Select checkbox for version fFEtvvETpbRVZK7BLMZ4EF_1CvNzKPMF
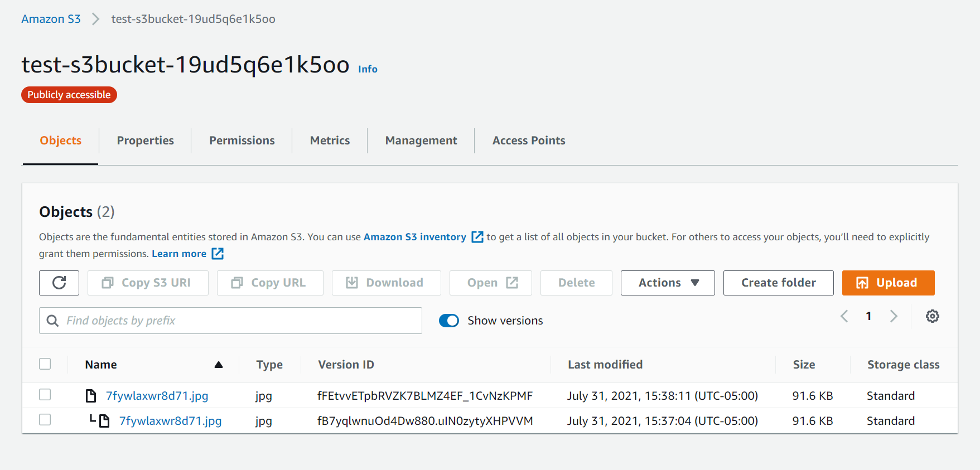 45,395
